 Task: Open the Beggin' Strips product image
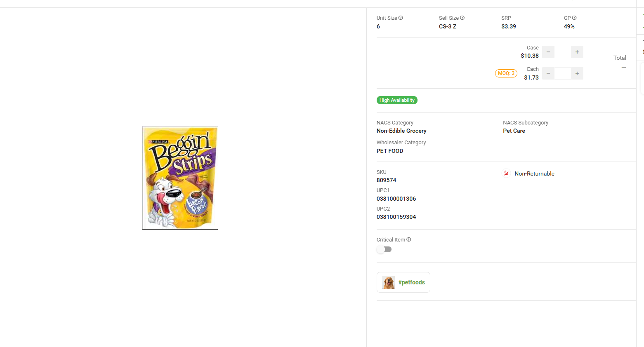coord(180,178)
